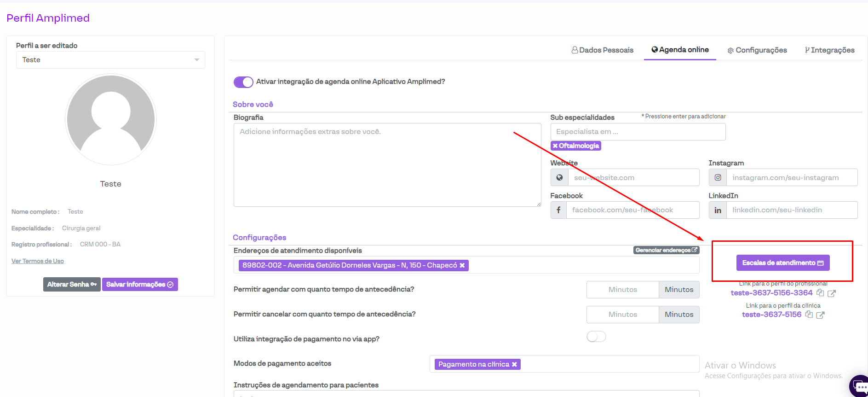
Task: Open the Integrações tab
Action: point(829,50)
